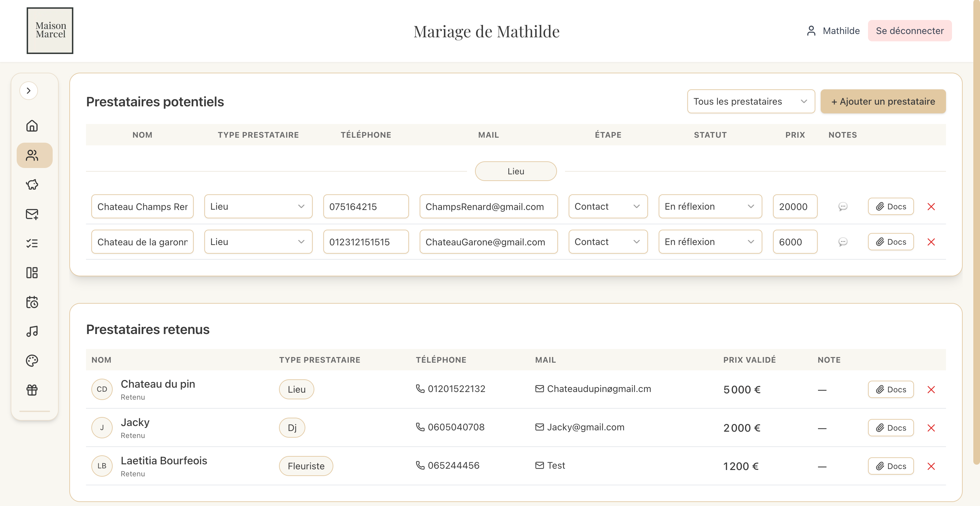Open the Tous les prestataires filter dropdown
The width and height of the screenshot is (980, 506).
click(751, 102)
